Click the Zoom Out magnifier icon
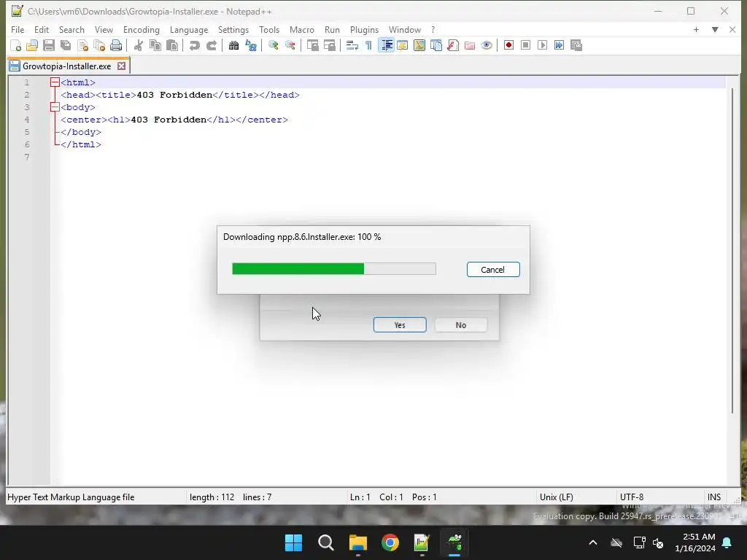The height and width of the screenshot is (560, 747). point(290,45)
